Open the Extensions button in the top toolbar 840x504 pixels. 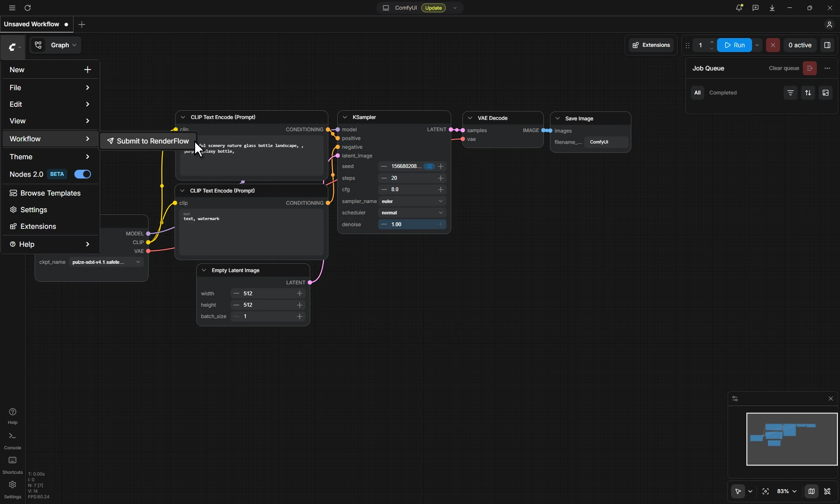click(651, 45)
